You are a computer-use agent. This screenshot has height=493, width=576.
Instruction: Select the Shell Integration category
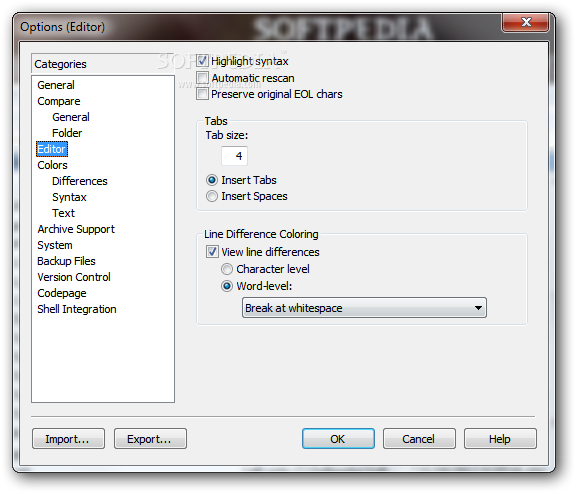[x=77, y=309]
